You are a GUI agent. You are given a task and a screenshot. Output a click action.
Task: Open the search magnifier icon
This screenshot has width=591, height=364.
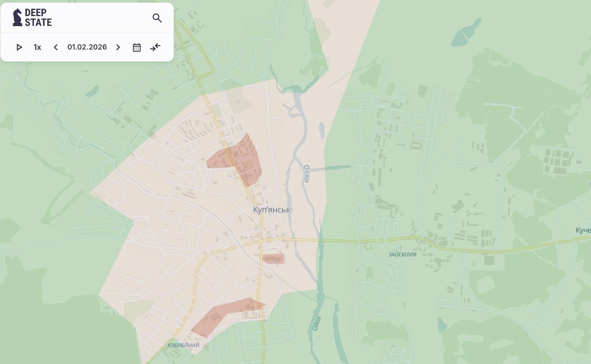tap(157, 18)
